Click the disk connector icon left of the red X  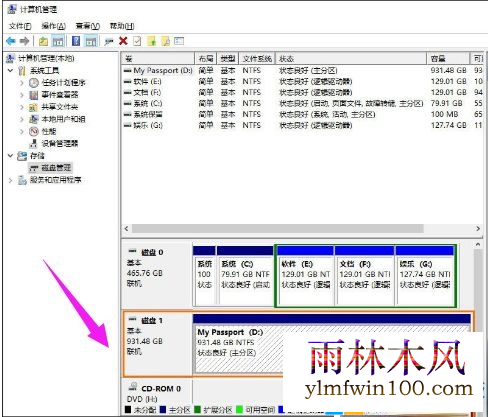pyautogui.click(x=109, y=42)
